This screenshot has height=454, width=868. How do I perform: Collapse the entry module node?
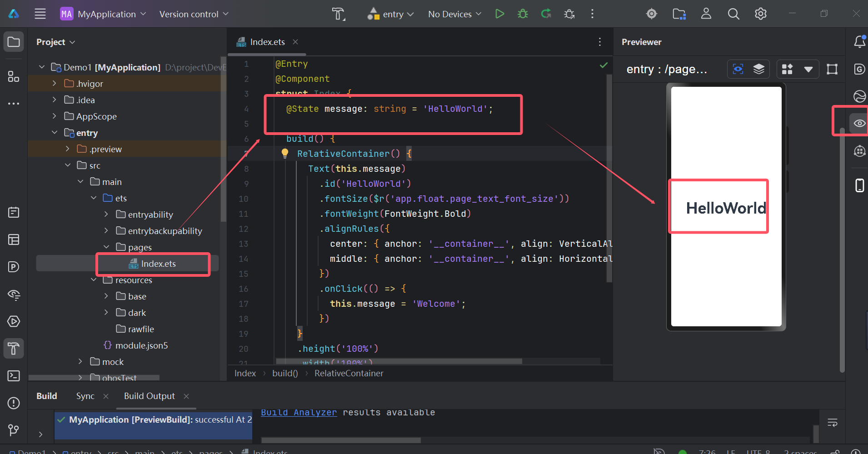click(x=55, y=133)
